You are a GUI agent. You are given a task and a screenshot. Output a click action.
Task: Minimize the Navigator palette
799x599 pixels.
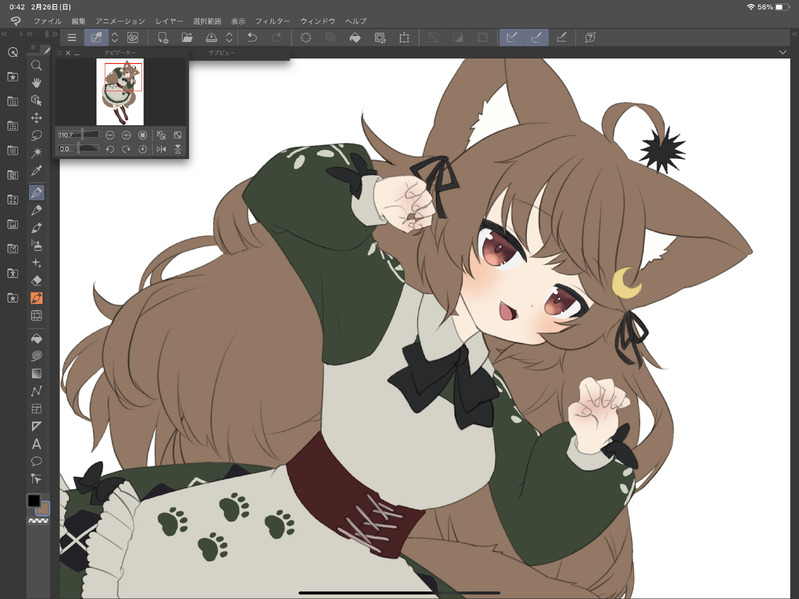pos(77,53)
